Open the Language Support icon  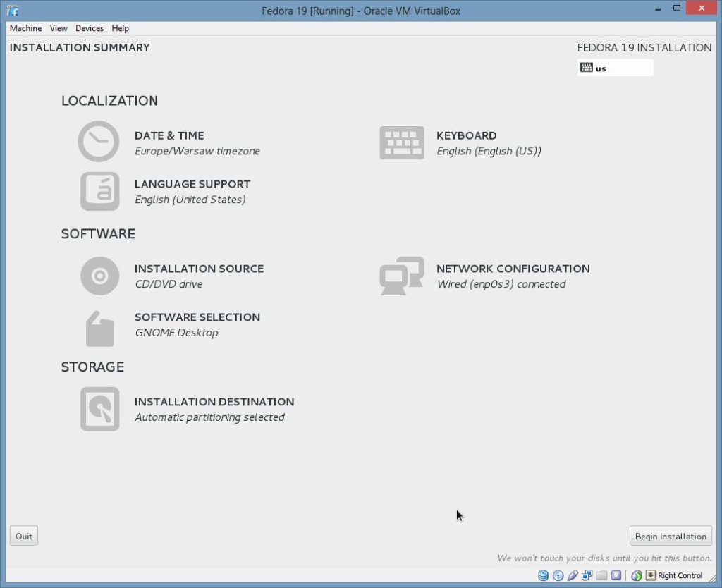click(x=100, y=191)
